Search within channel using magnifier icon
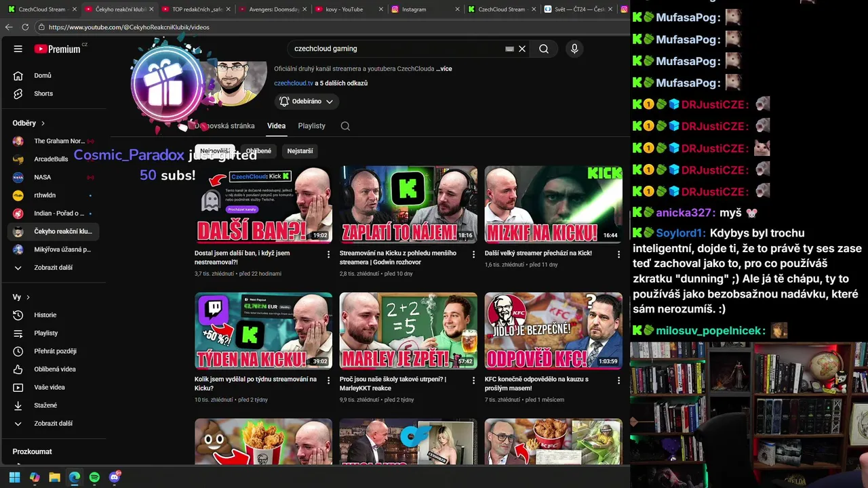Screen dimensions: 868x488 345,126
